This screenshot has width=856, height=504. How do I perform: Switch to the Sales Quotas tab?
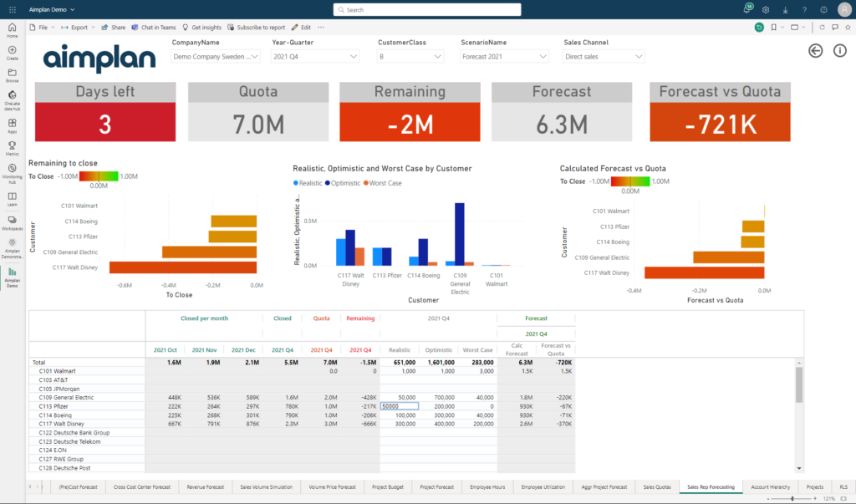(657, 486)
